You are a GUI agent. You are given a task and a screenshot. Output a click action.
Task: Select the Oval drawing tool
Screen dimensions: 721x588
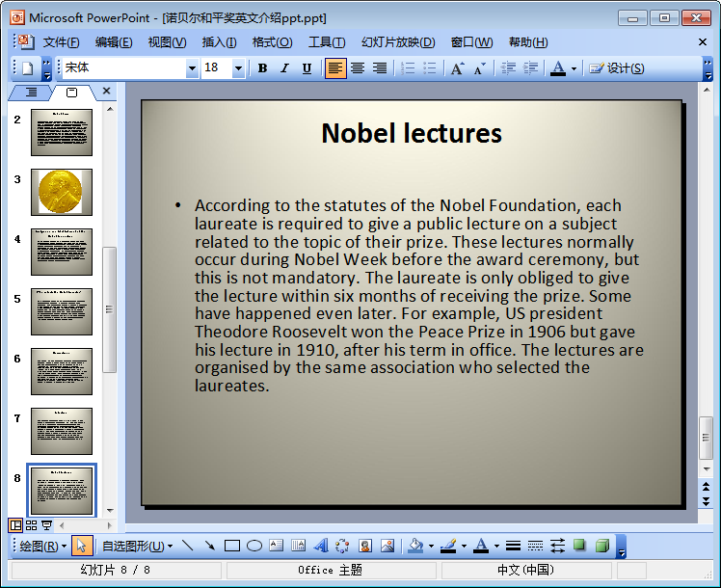(254, 546)
